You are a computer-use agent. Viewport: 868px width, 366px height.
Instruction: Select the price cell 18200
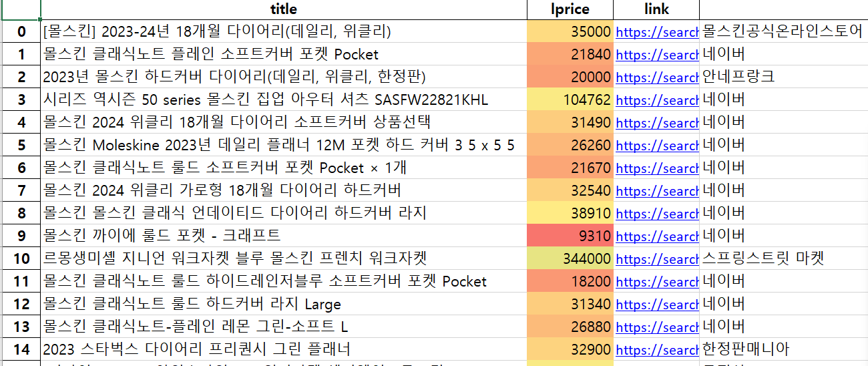570,281
